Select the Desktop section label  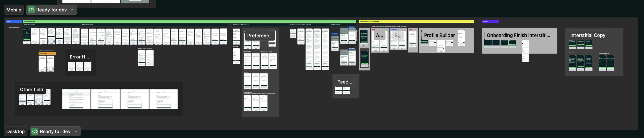point(15,131)
